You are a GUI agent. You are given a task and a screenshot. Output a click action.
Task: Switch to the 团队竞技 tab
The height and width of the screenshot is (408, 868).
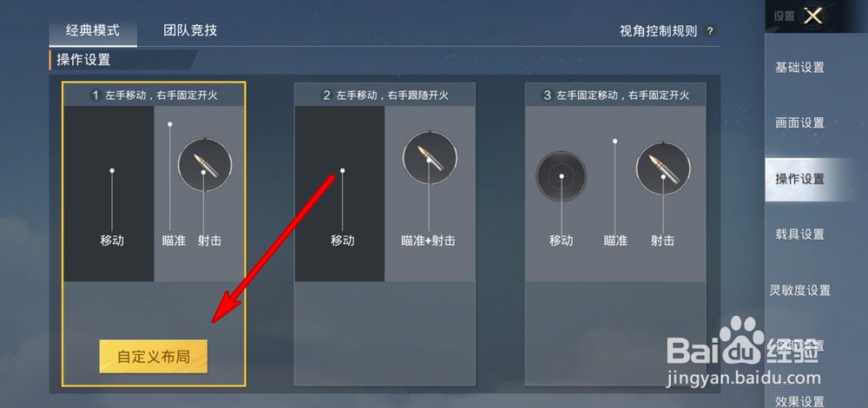190,30
